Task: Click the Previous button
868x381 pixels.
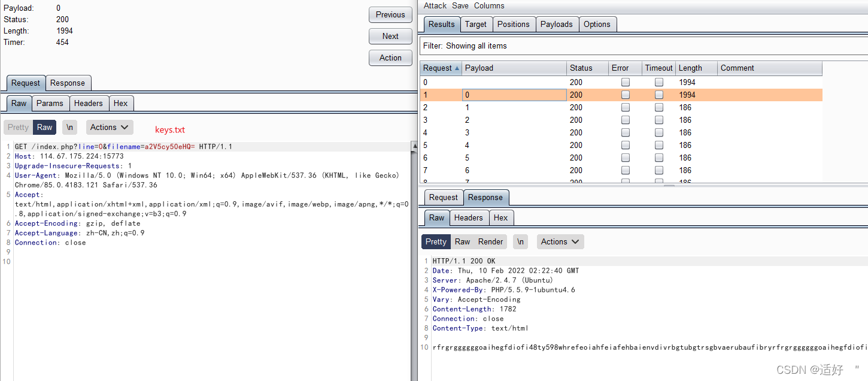Action: (x=390, y=14)
